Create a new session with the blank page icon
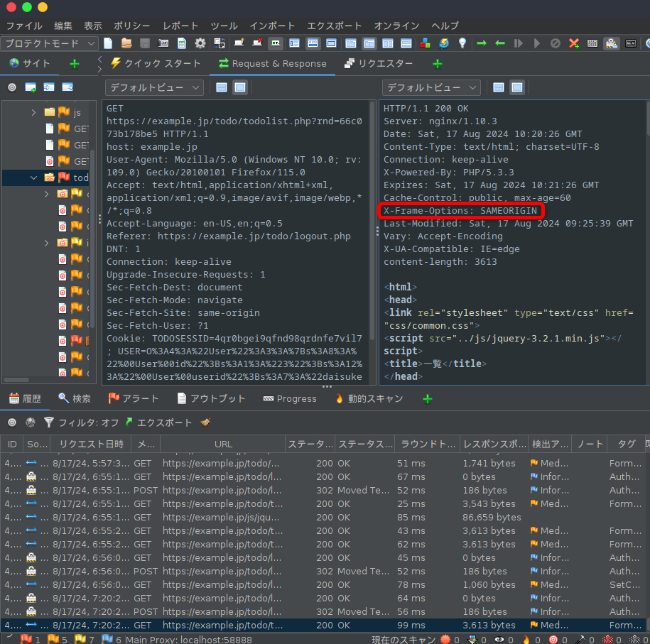The image size is (650, 644). point(108,43)
